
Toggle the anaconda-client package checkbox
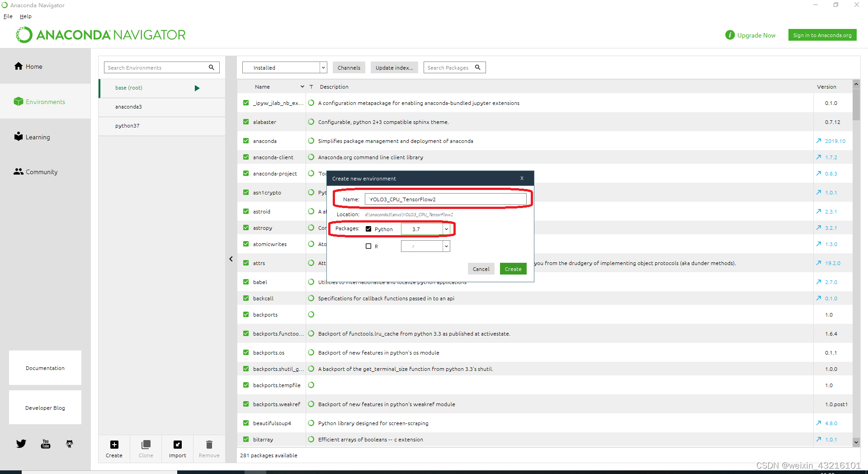[246, 157]
